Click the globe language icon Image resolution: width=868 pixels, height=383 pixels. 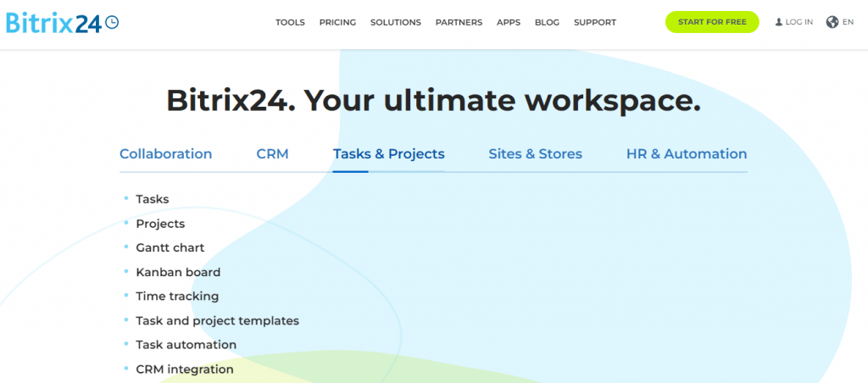(832, 22)
